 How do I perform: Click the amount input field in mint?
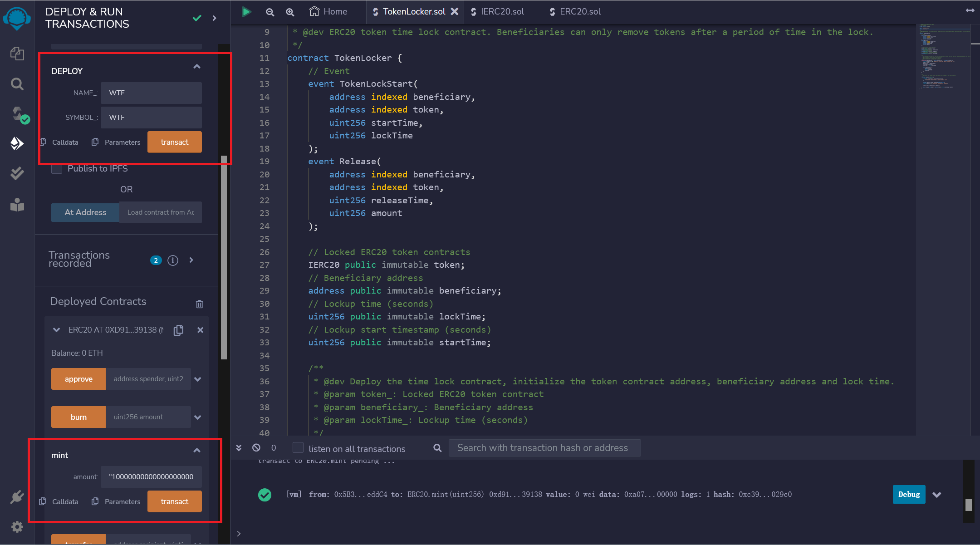[x=151, y=476]
